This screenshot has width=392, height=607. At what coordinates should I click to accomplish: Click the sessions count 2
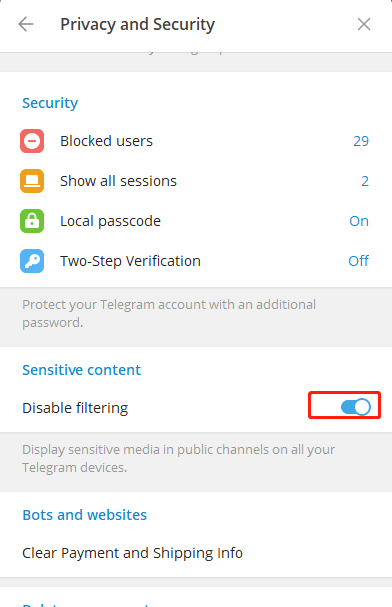tap(365, 181)
